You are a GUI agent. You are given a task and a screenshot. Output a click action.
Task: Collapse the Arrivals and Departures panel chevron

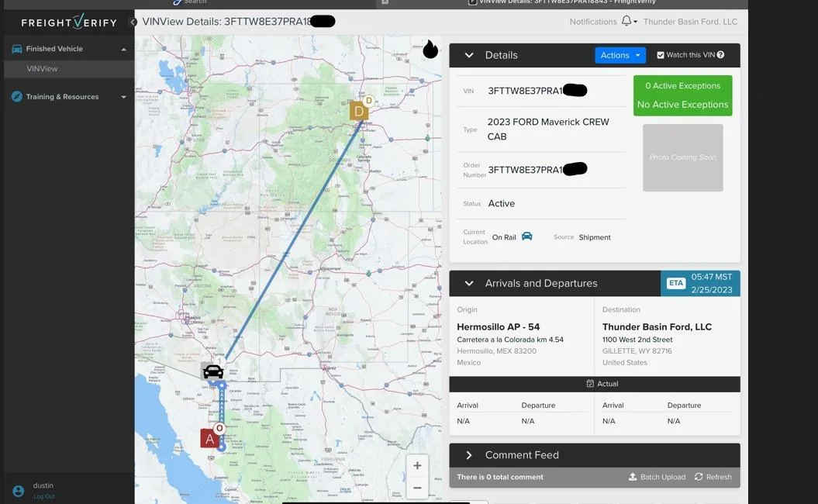(469, 283)
